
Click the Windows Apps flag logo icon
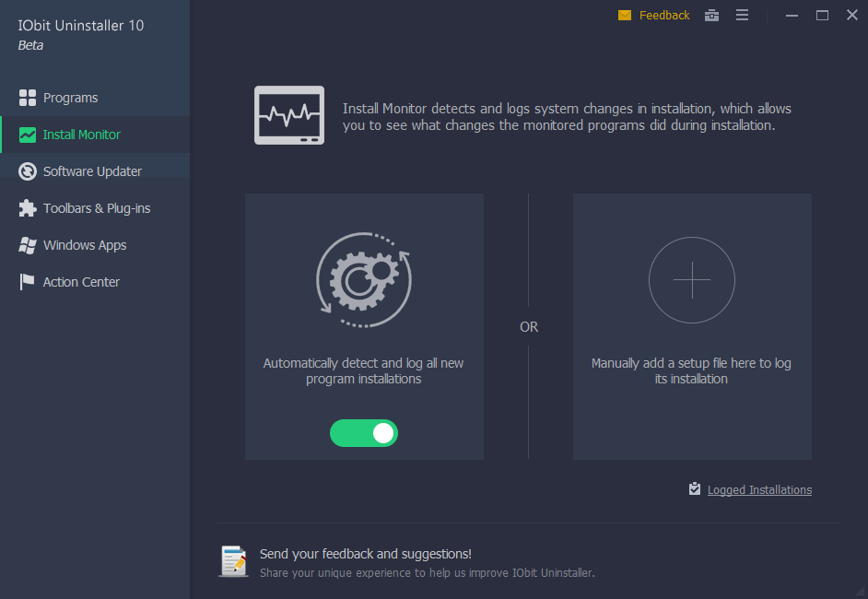tap(27, 245)
